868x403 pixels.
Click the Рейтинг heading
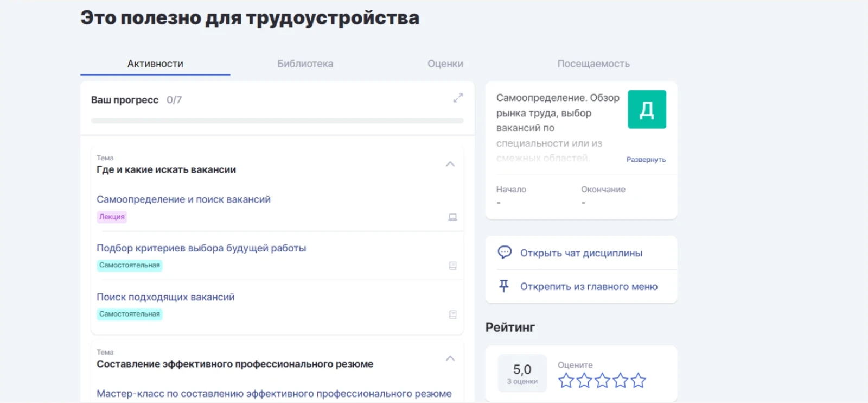click(510, 328)
